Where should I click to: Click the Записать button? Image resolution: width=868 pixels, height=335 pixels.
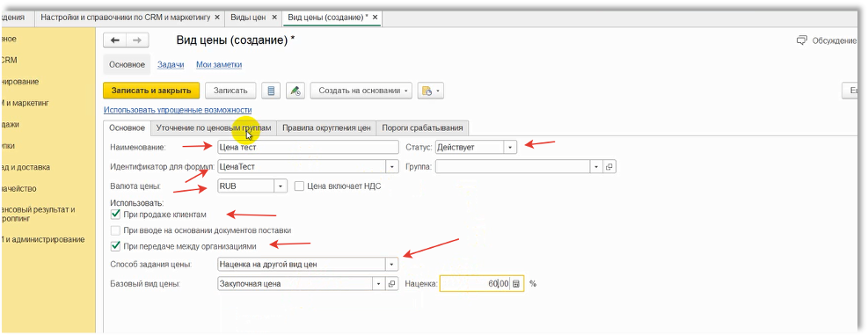(230, 91)
